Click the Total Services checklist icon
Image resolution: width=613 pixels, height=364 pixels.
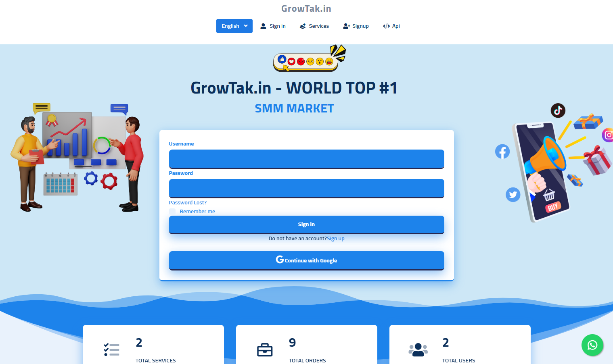111,349
